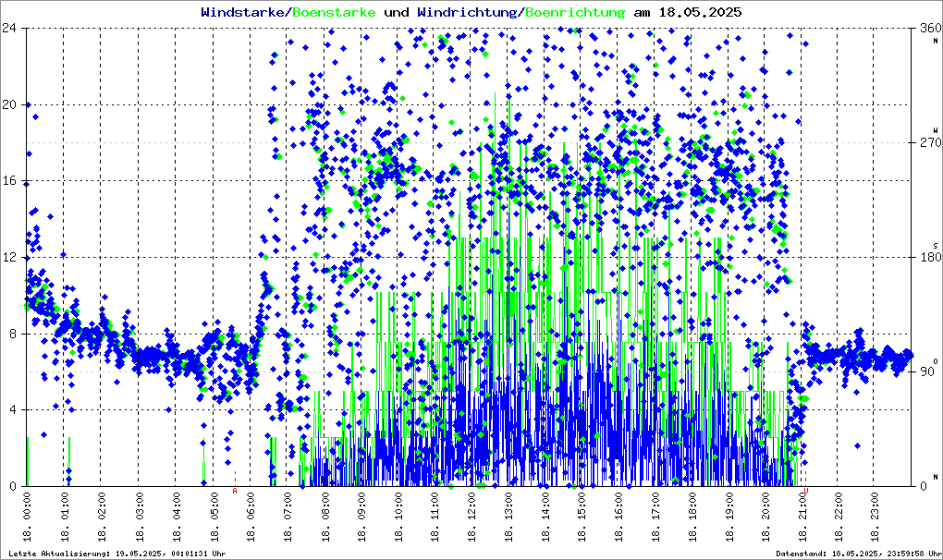This screenshot has height=560, width=943.
Task: Click the left axis value 20
Action: [x=8, y=104]
